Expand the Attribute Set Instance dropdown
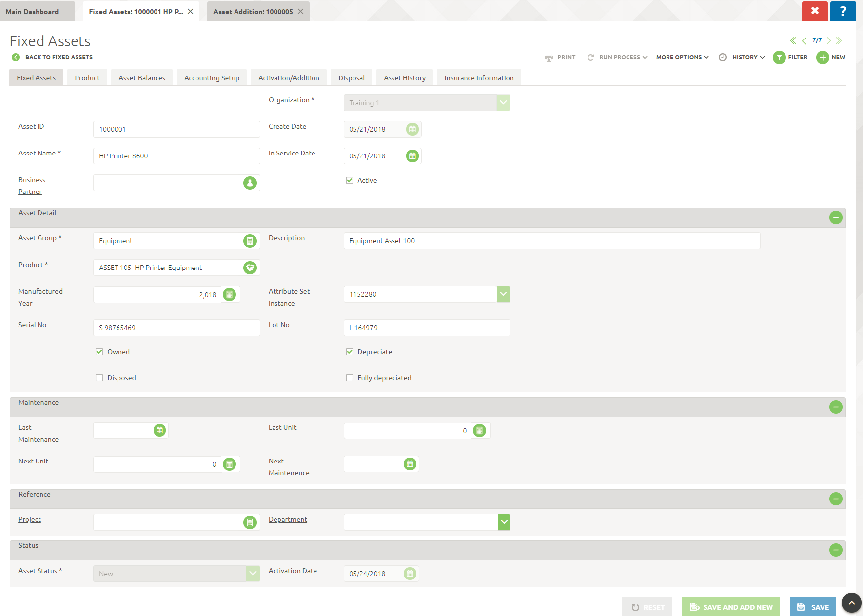This screenshot has width=863, height=616. point(503,294)
